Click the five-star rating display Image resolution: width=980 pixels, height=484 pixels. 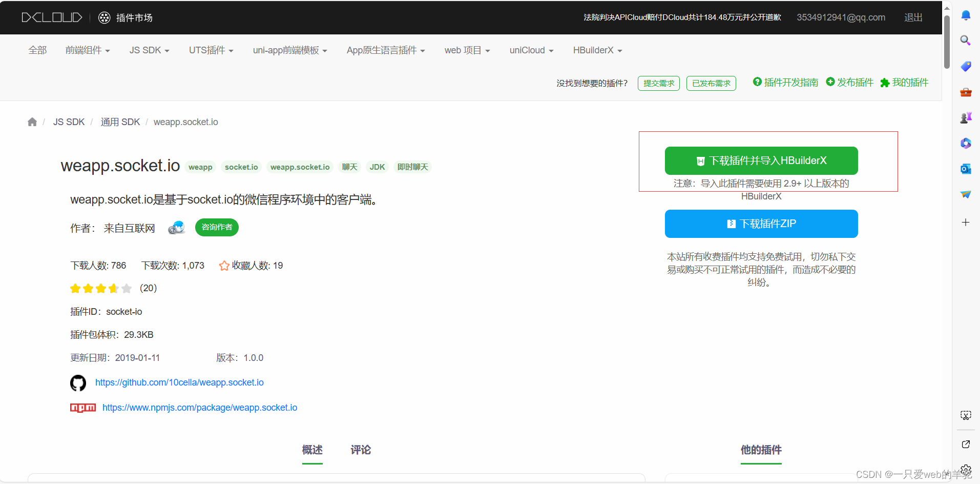click(x=101, y=289)
